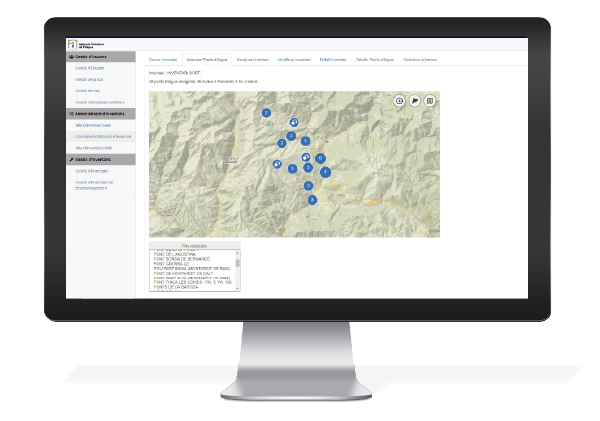Viewport: 600px width, 421px height.
Task: Collapse the Administració d'inventaris sidebar section
Action: (x=98, y=113)
